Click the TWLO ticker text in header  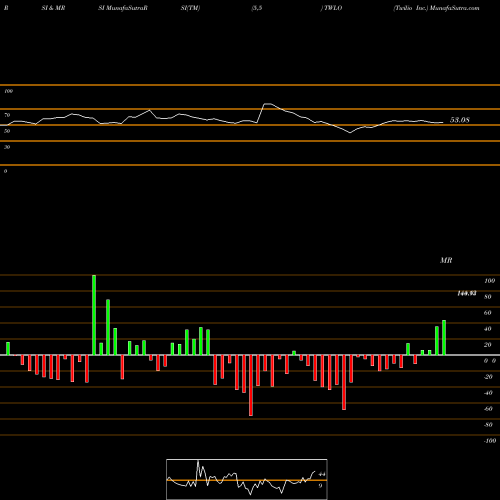click(x=333, y=8)
